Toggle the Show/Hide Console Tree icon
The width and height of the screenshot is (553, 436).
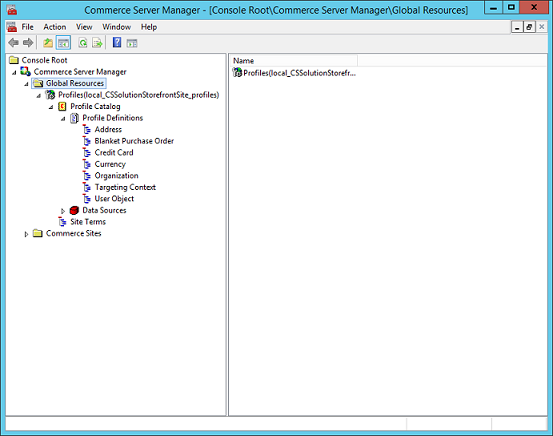point(63,43)
